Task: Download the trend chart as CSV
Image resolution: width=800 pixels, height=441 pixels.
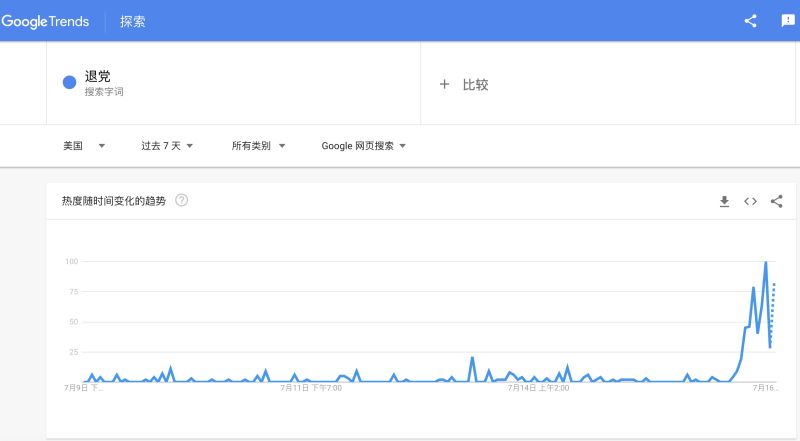Action: [724, 202]
